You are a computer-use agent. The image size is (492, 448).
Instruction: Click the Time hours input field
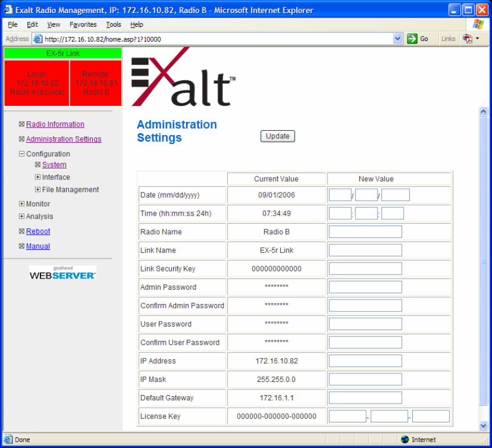[x=340, y=213]
